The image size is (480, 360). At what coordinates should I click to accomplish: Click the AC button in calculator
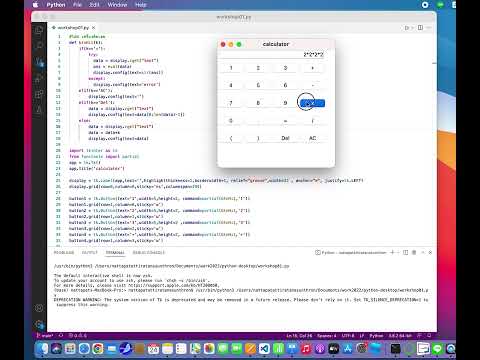(x=312, y=138)
